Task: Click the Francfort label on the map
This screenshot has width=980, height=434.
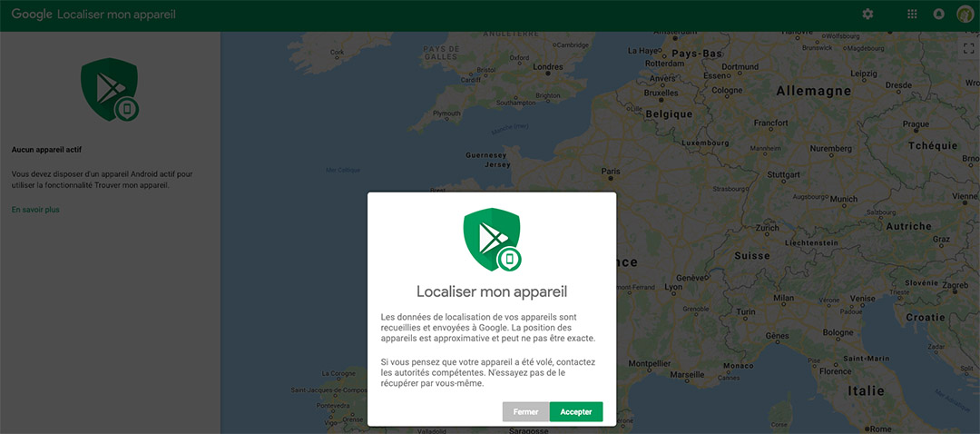Action: (x=770, y=123)
